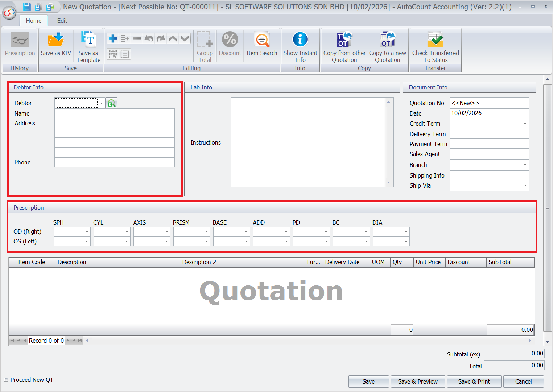Click the Cancel button

tap(523, 381)
